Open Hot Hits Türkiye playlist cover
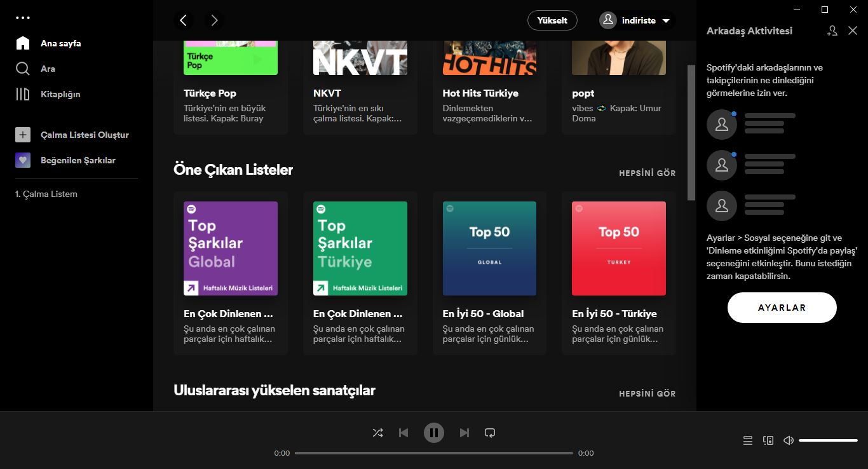 click(x=489, y=57)
